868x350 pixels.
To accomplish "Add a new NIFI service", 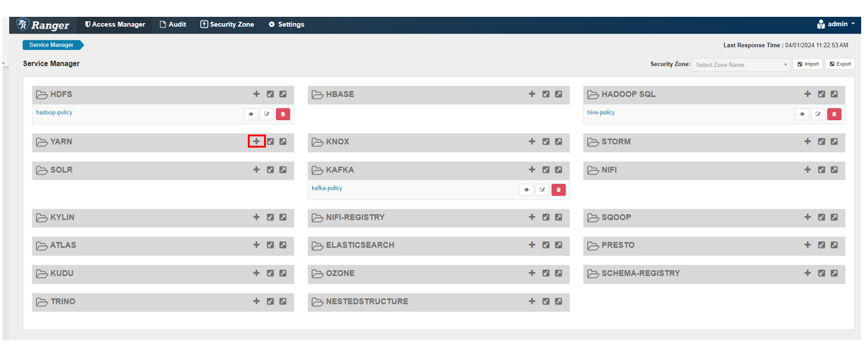I will (808, 169).
